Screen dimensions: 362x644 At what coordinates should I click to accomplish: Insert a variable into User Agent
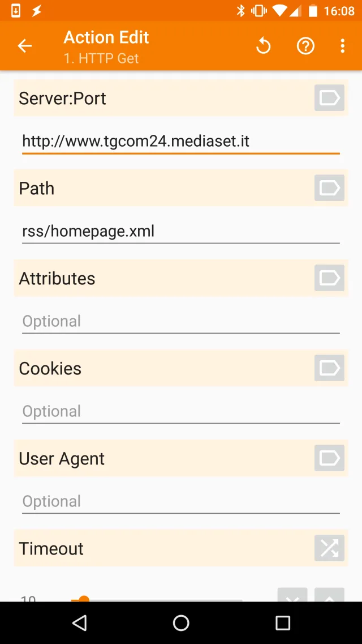329,458
